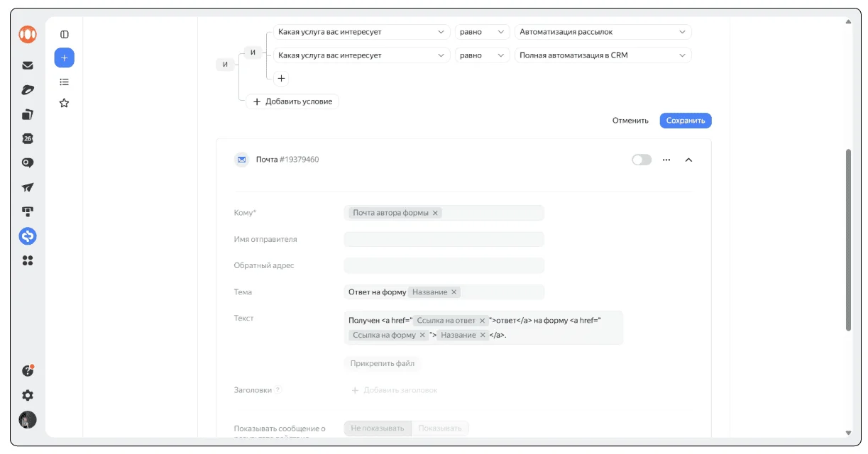Open settings gear in the sidebar
868x454 pixels.
click(28, 395)
